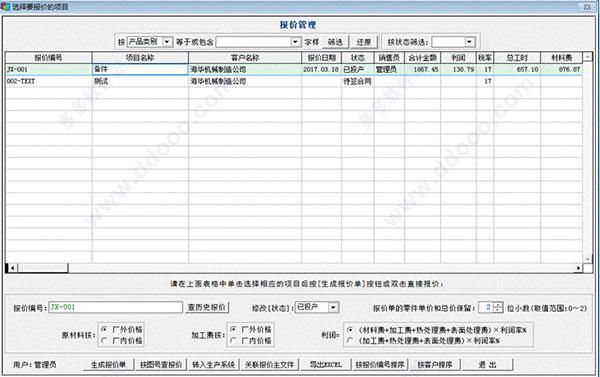Screen dimensions: 600x377
Task: Click the 1867.45 total amount cell
Action: (422, 70)
